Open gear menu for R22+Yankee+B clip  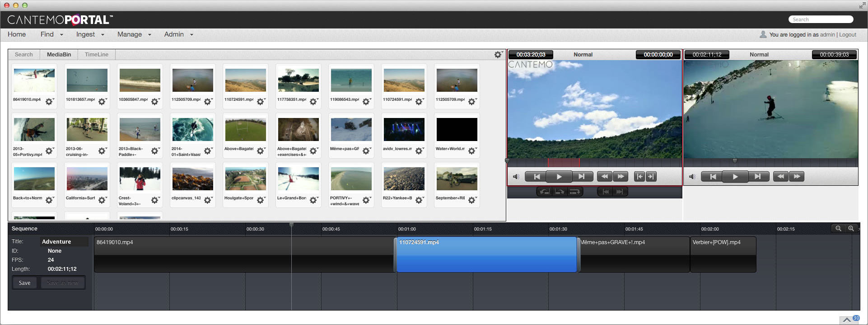[419, 200]
